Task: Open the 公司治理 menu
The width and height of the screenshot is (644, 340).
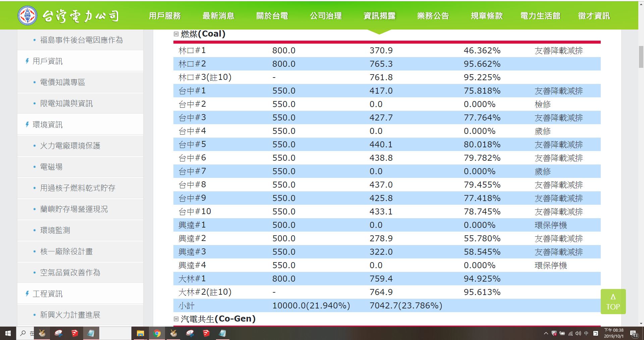Action: point(326,16)
